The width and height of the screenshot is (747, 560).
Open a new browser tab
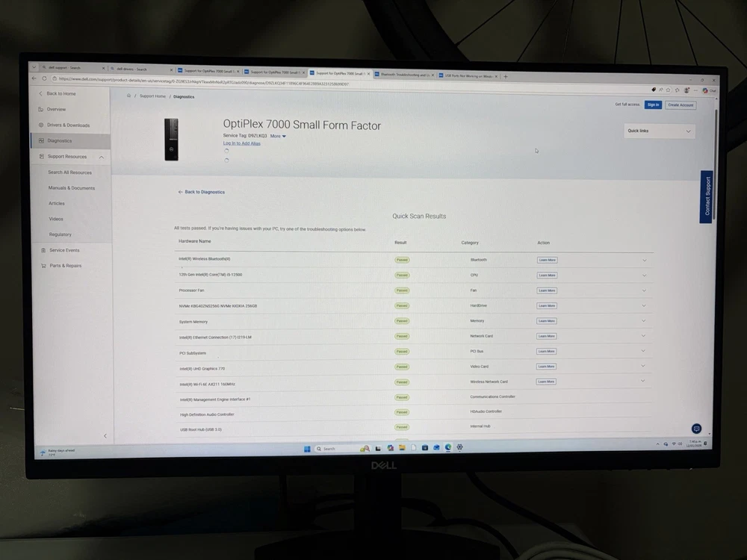click(506, 76)
